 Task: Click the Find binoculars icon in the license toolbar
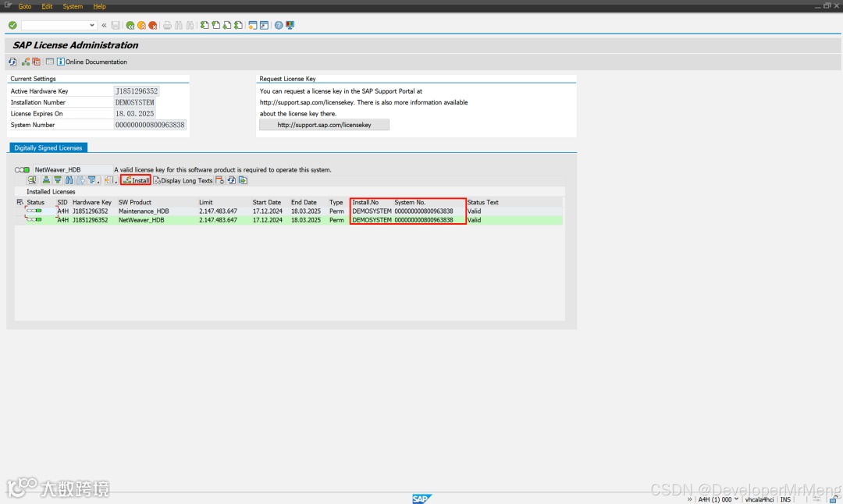(69, 180)
